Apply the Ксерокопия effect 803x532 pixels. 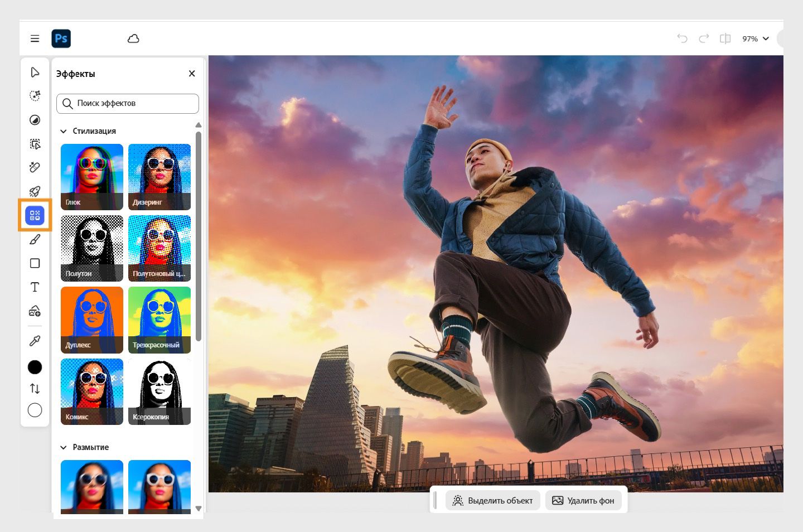(x=159, y=391)
